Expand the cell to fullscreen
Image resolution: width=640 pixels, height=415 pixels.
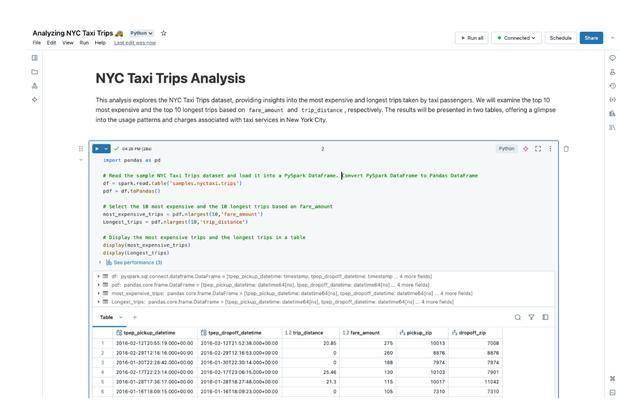tap(538, 149)
